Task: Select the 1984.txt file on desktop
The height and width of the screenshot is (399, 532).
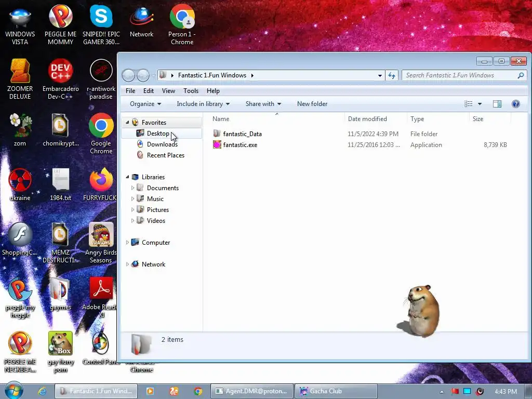Action: [x=60, y=184]
